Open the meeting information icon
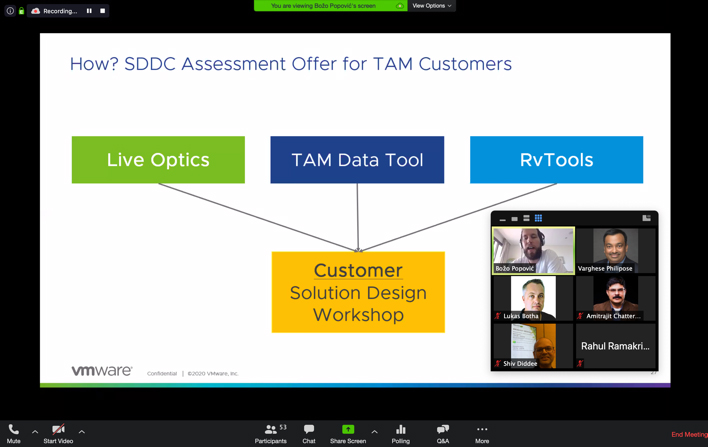The height and width of the screenshot is (447, 708). coord(10,11)
